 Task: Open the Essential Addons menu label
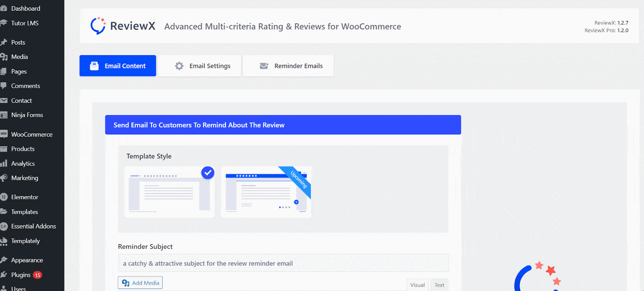coord(33,226)
